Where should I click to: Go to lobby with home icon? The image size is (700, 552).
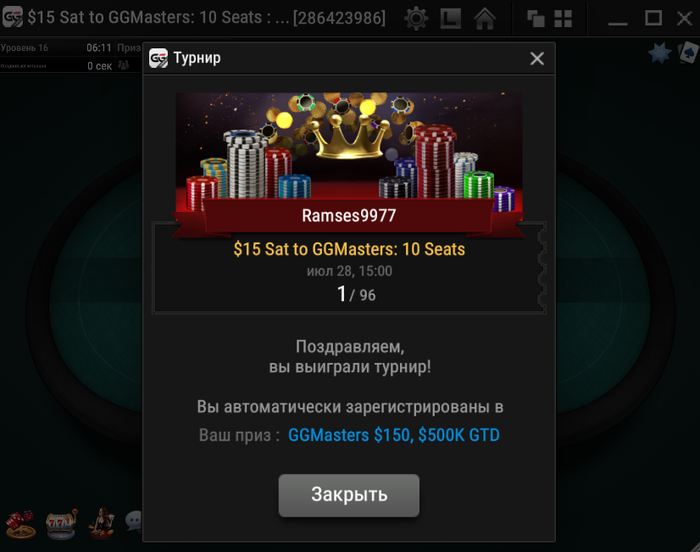(485, 18)
